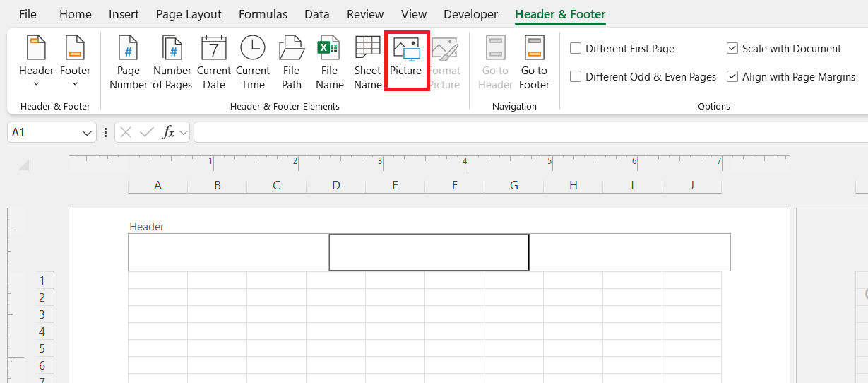Viewport: 868px width, 383px height.
Task: Insert Page Number element
Action: click(129, 63)
